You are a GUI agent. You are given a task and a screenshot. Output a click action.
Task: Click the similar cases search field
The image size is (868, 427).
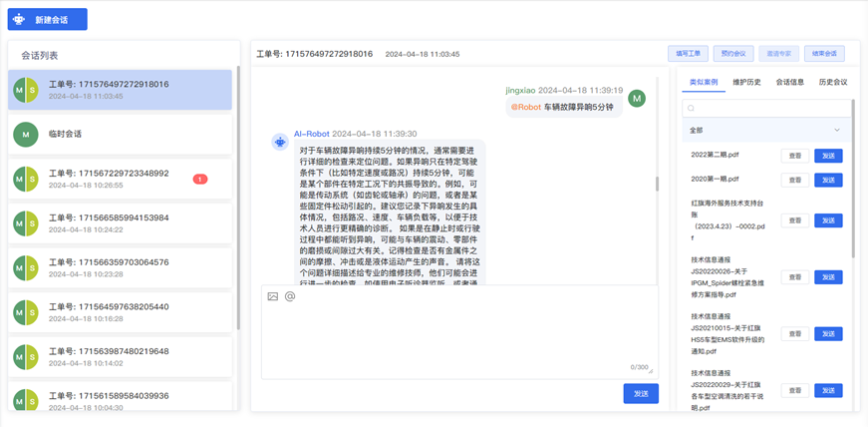[x=766, y=108]
